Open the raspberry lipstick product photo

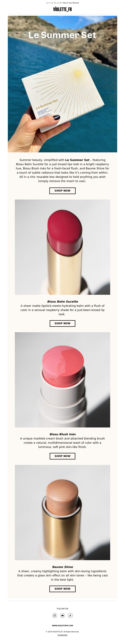[x=62, y=247]
